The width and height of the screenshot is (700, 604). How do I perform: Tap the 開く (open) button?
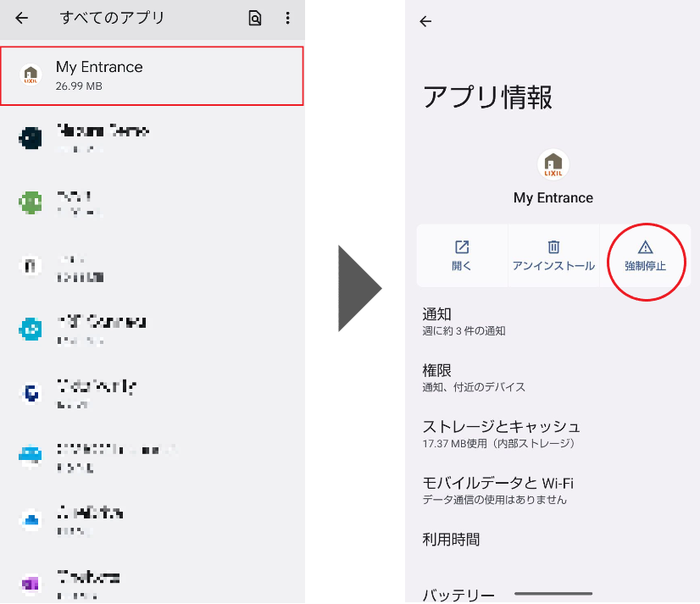[x=462, y=256]
